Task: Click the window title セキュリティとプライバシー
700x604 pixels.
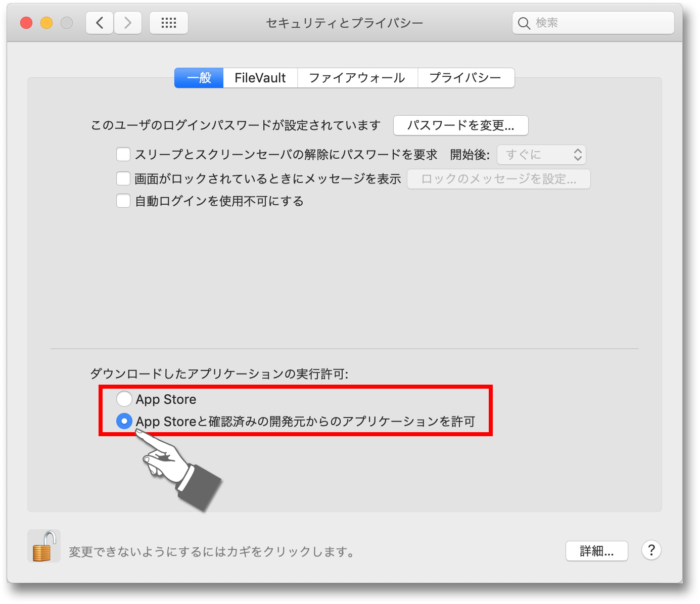Action: 345,23
